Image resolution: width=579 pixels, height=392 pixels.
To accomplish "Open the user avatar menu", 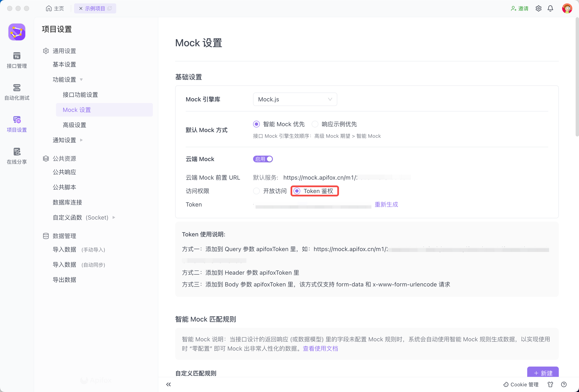I will pyautogui.click(x=567, y=8).
